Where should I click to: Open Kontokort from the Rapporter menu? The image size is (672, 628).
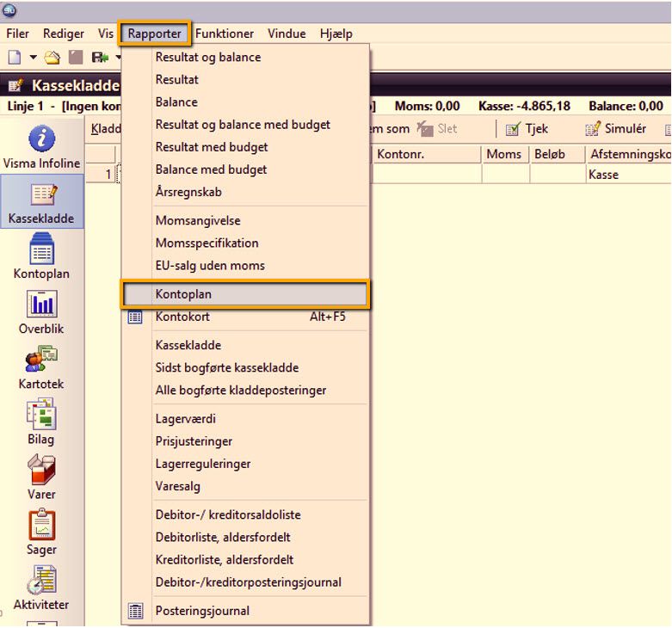(182, 317)
